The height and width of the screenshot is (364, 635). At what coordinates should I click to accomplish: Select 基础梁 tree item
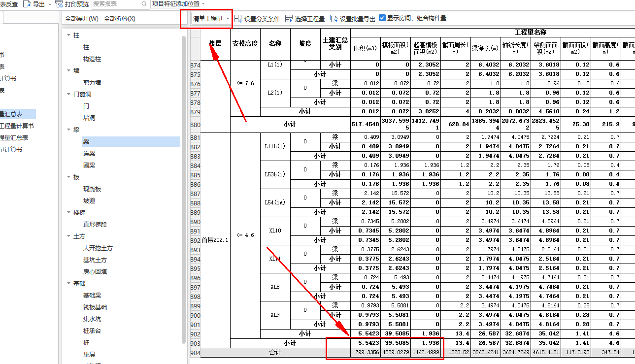(92, 296)
